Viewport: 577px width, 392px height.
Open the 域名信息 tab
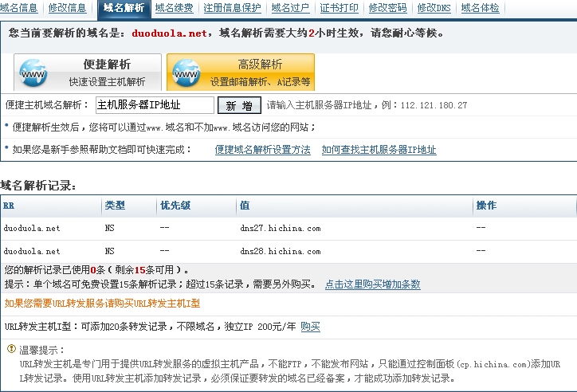(x=19, y=8)
